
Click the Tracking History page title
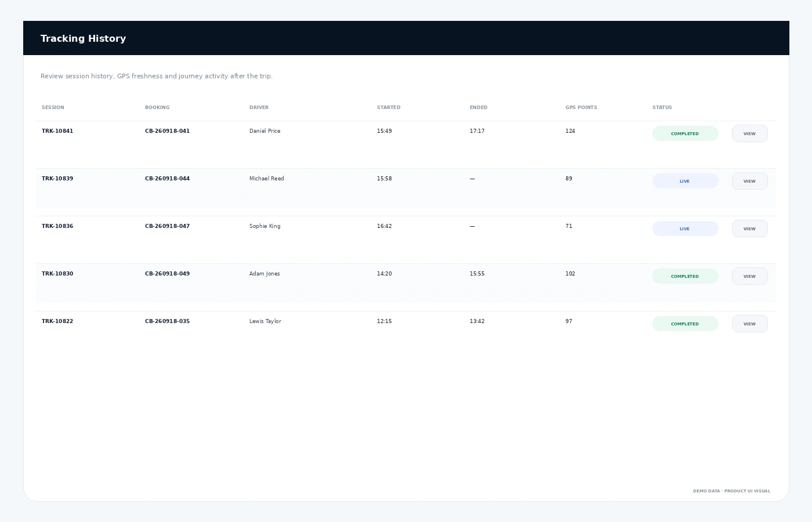(x=83, y=38)
